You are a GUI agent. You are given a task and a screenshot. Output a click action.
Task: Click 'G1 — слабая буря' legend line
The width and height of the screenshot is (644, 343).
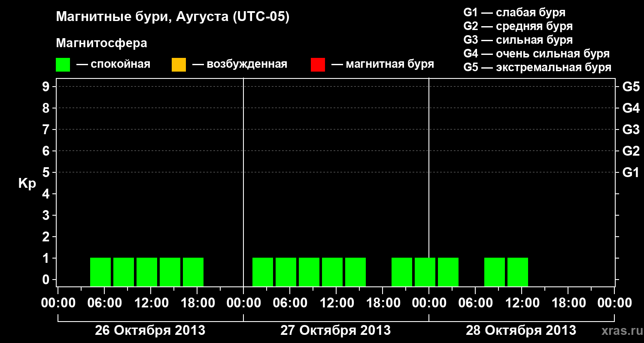point(514,12)
